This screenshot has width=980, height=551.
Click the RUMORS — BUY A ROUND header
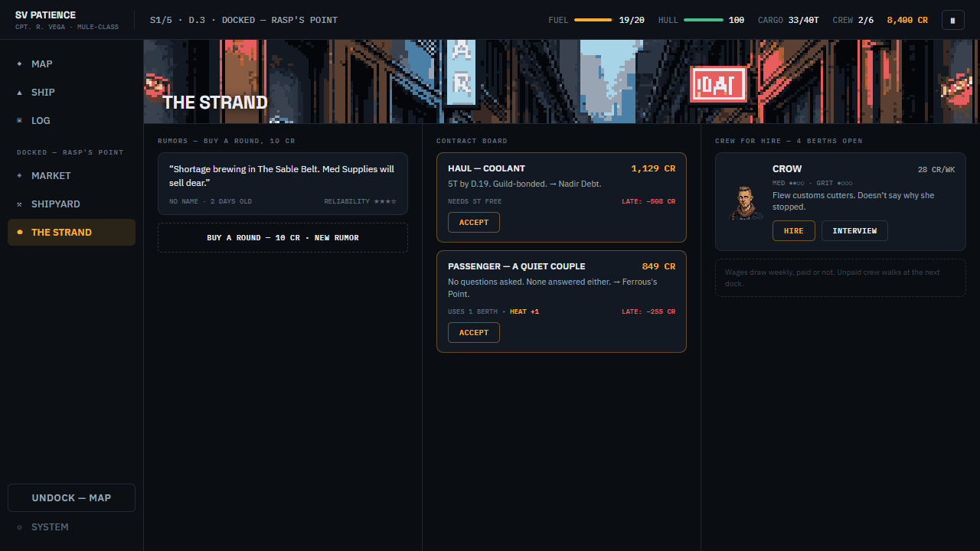[227, 141]
